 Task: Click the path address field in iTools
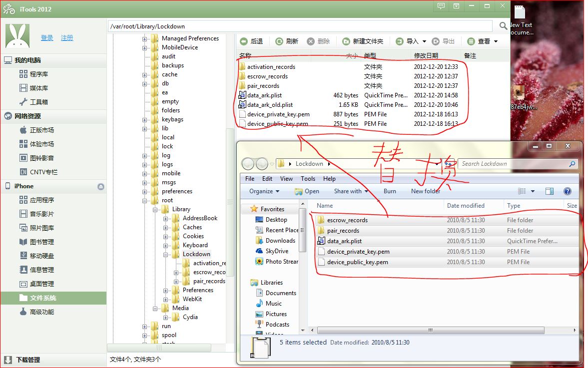(x=300, y=26)
